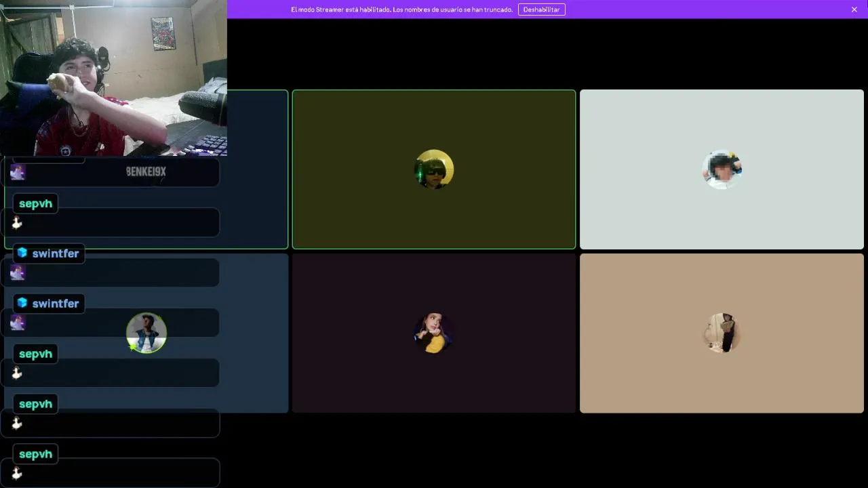Click the green-ringed avatar in the blue tile
Image resolution: width=868 pixels, height=488 pixels.
[x=146, y=333]
